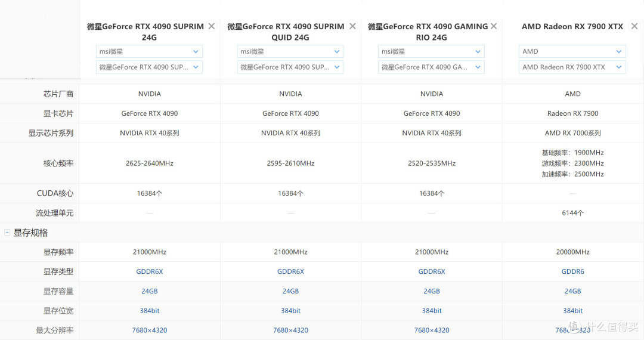
Task: Click the 加速频率: 2500MHz value
Action: click(573, 174)
